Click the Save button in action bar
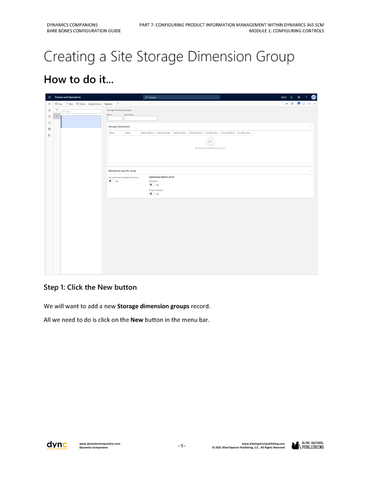This screenshot has width=371, height=480. click(x=59, y=104)
